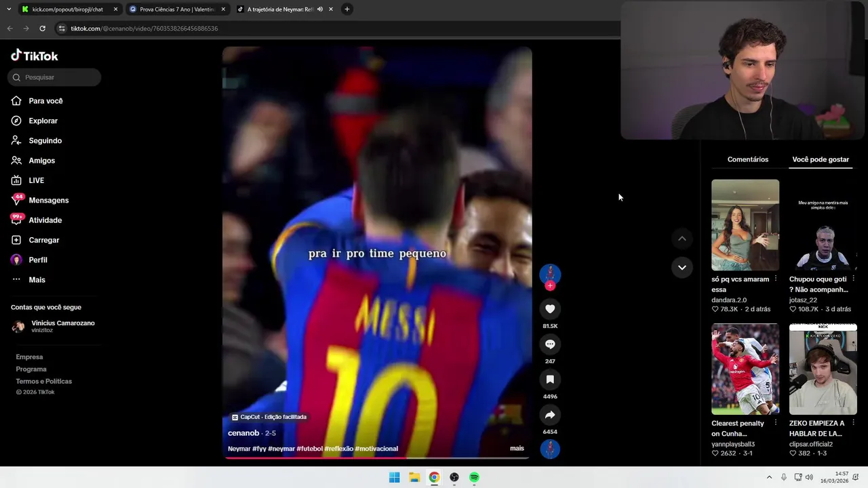
Task: Open options for yannplaysball3 video
Action: point(776,423)
